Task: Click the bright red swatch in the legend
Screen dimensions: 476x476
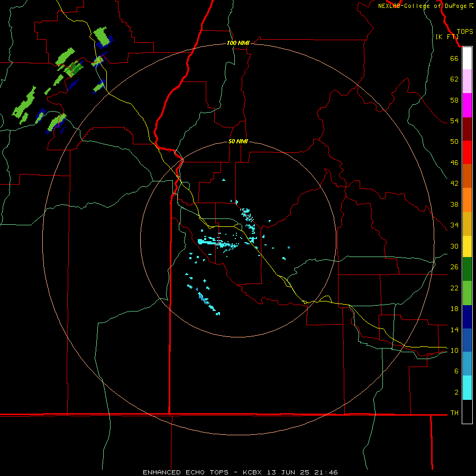Action: pyautogui.click(x=467, y=152)
